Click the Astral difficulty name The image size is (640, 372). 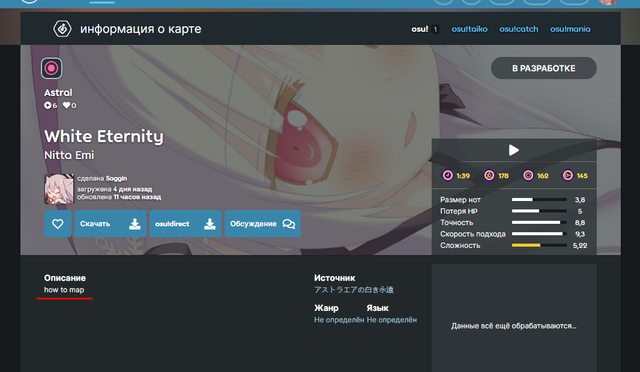(x=58, y=93)
